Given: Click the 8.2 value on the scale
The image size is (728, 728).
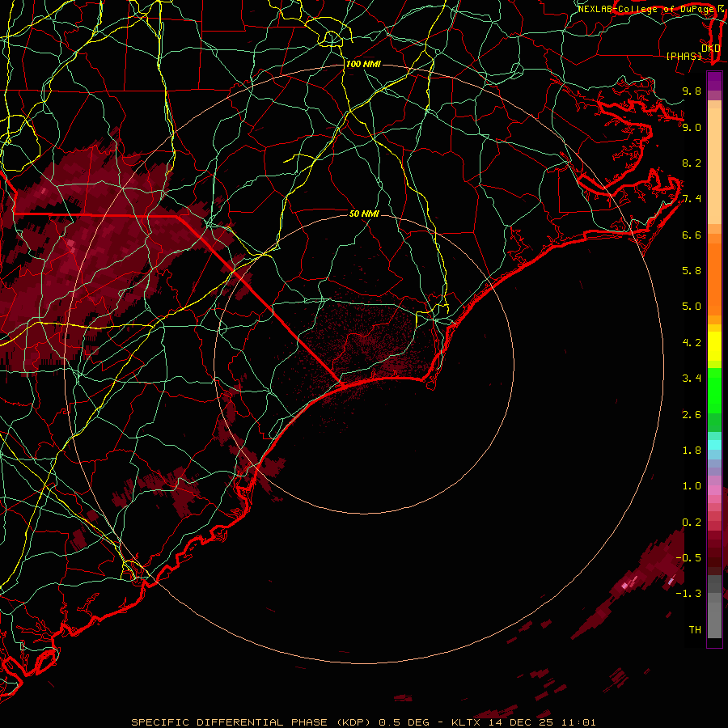Looking at the screenshot, I should pyautogui.click(x=692, y=163).
